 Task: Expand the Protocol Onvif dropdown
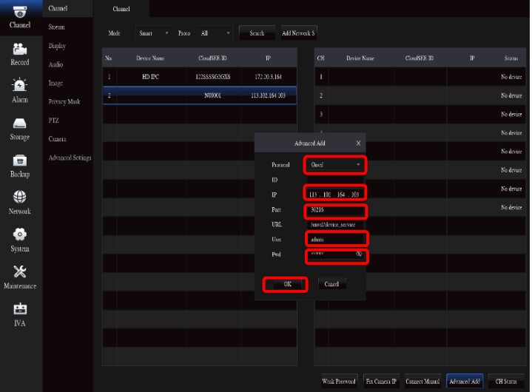(x=335, y=164)
